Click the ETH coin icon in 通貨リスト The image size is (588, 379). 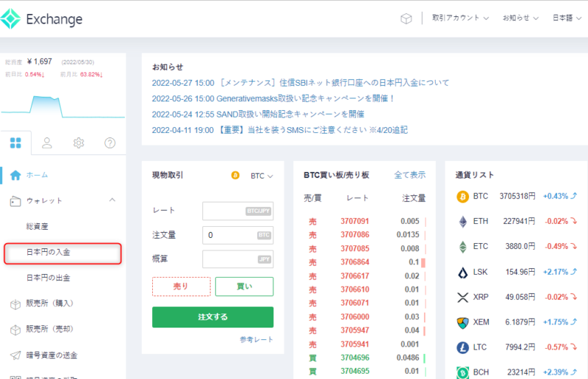point(463,222)
